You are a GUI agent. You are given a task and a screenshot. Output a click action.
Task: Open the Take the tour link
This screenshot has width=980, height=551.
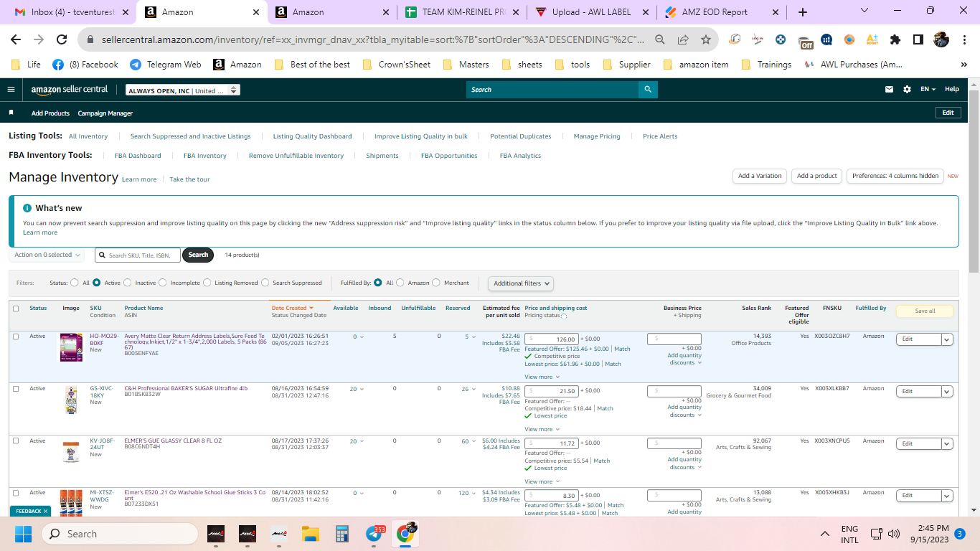click(x=189, y=179)
